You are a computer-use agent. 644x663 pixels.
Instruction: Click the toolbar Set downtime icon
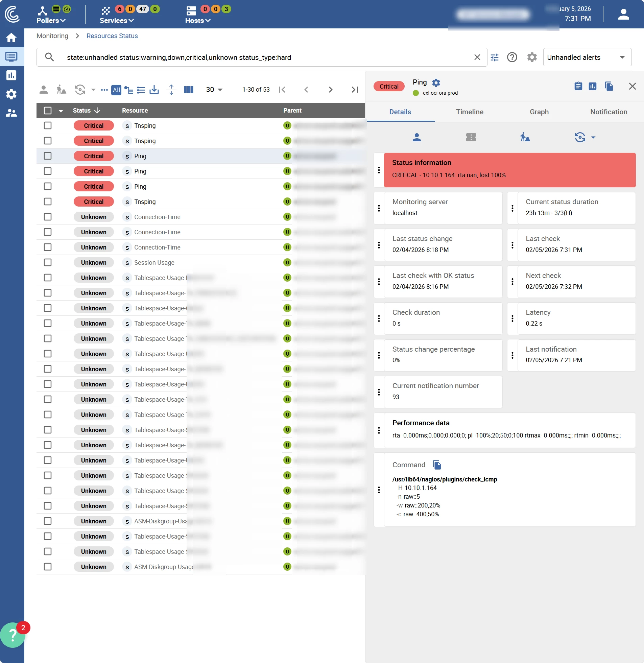[61, 90]
